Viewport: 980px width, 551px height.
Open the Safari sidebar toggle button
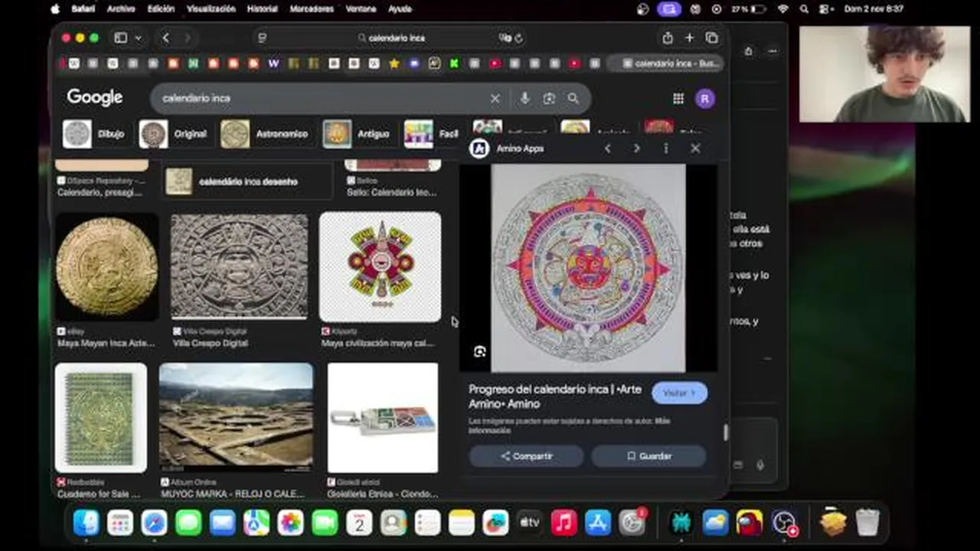pos(120,37)
